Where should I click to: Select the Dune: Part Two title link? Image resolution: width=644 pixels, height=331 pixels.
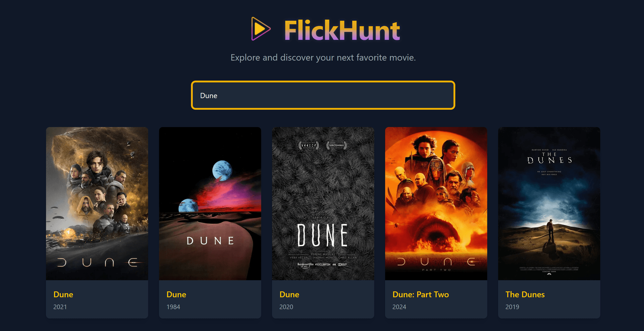(421, 294)
